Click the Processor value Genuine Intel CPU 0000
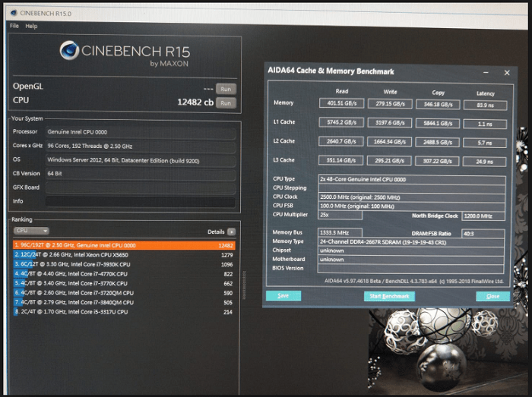The height and width of the screenshot is (397, 532). (141, 132)
